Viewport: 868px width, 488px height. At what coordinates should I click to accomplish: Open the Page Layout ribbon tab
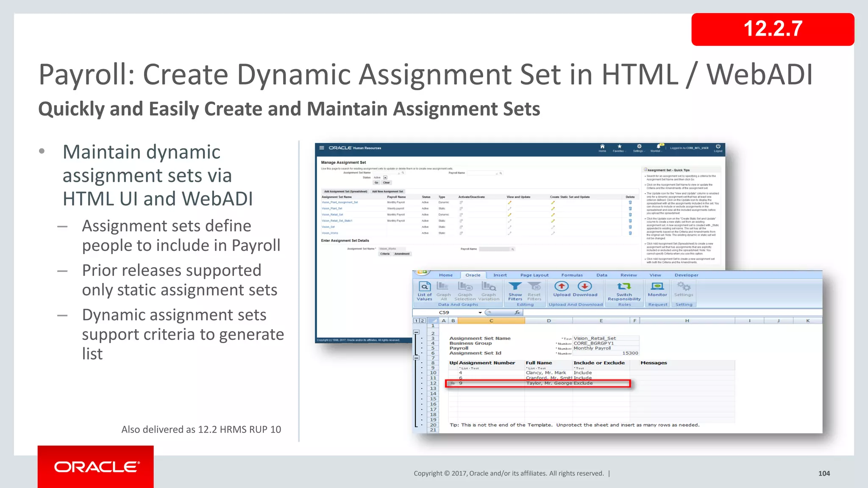click(x=534, y=275)
